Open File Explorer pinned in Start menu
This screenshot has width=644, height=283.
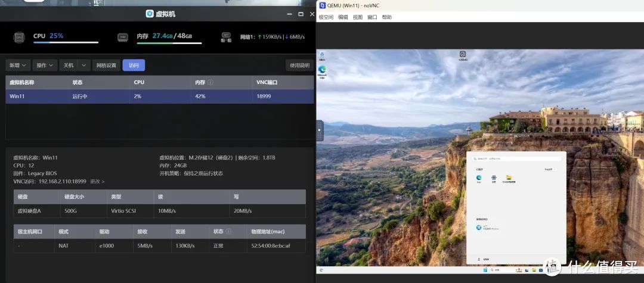point(509,178)
